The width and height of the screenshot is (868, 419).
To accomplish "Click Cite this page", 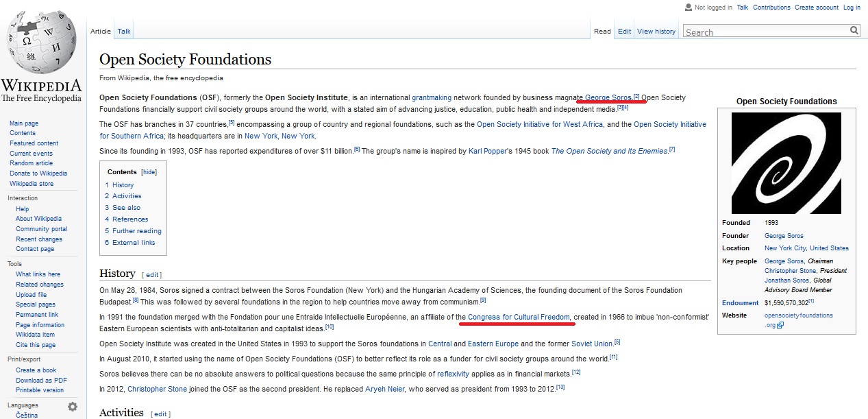I will coord(36,345).
